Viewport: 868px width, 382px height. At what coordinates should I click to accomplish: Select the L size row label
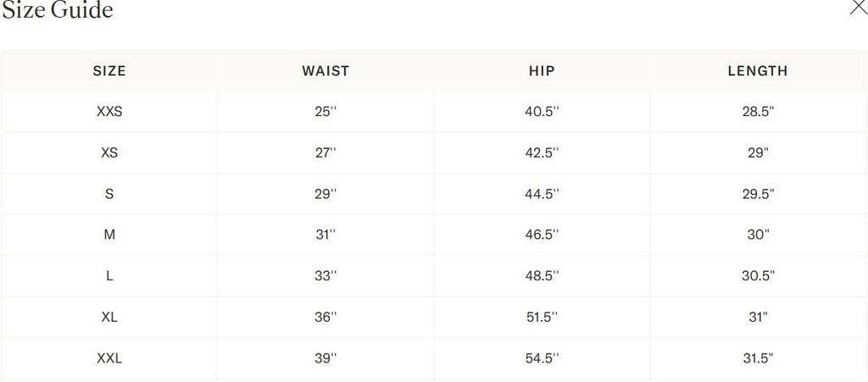109,276
